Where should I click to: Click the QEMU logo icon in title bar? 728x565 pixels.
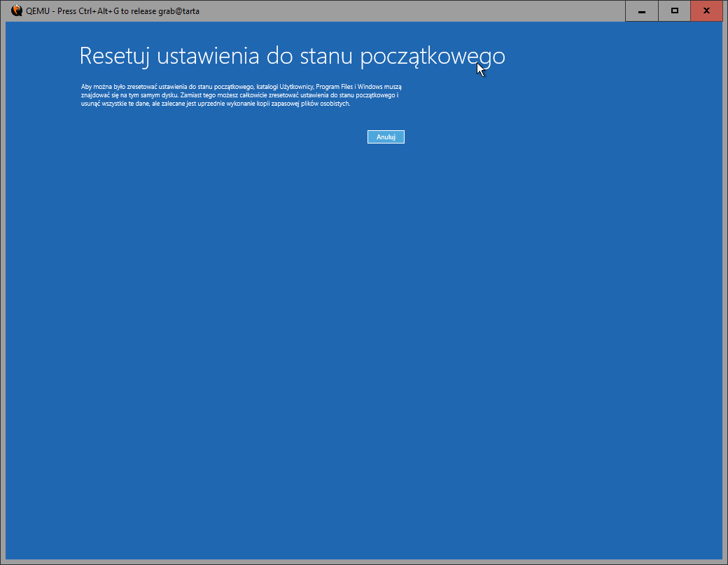click(x=17, y=11)
